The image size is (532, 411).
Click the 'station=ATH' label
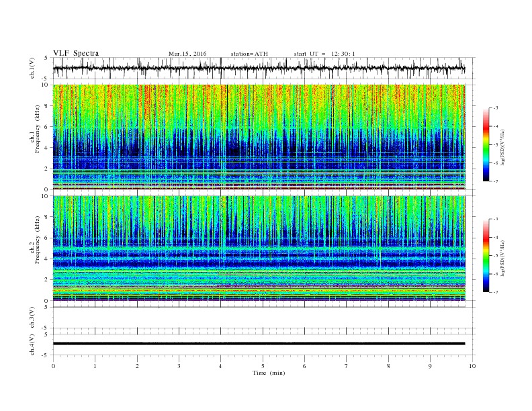tap(249, 54)
